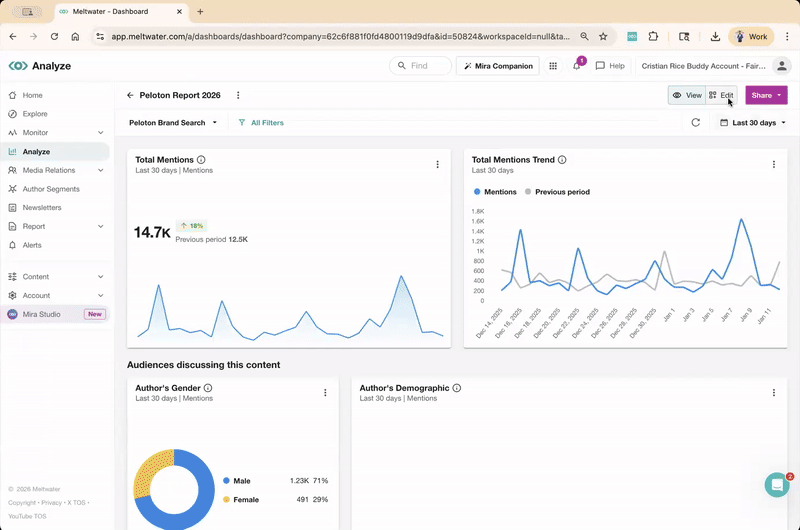Click the Mira Companion button
This screenshot has height=530, width=800.
498,66
